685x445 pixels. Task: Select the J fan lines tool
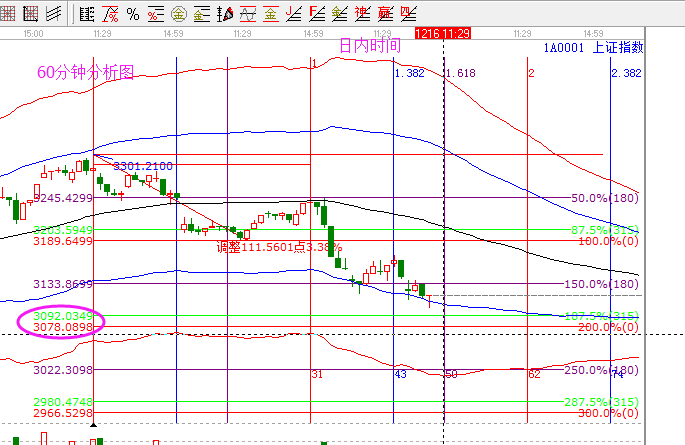(x=294, y=14)
